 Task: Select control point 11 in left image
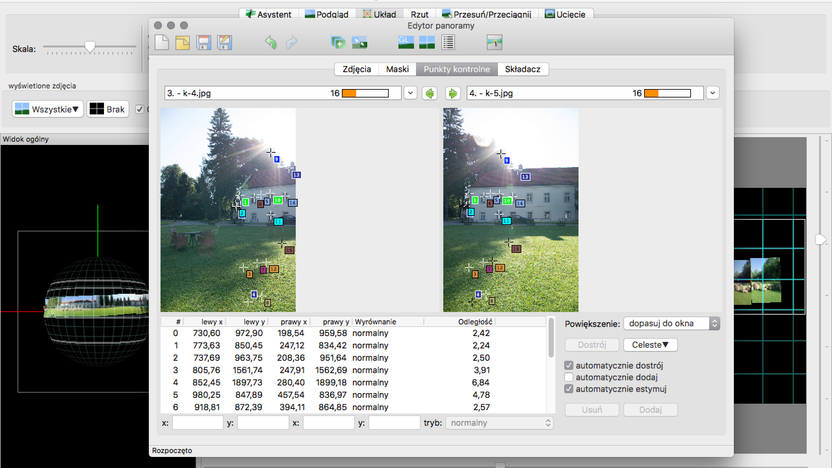pos(278,222)
